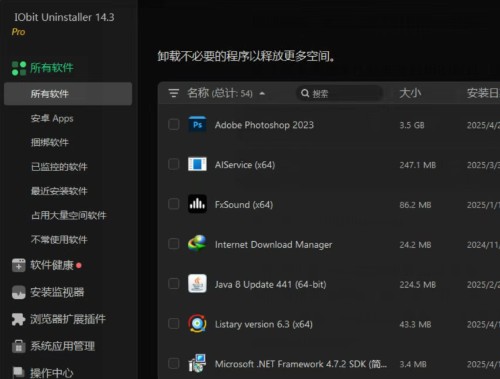The image size is (500, 379).
Task: Click the 浏览器扩展插件 puzzle piece icon
Action: (x=19, y=319)
